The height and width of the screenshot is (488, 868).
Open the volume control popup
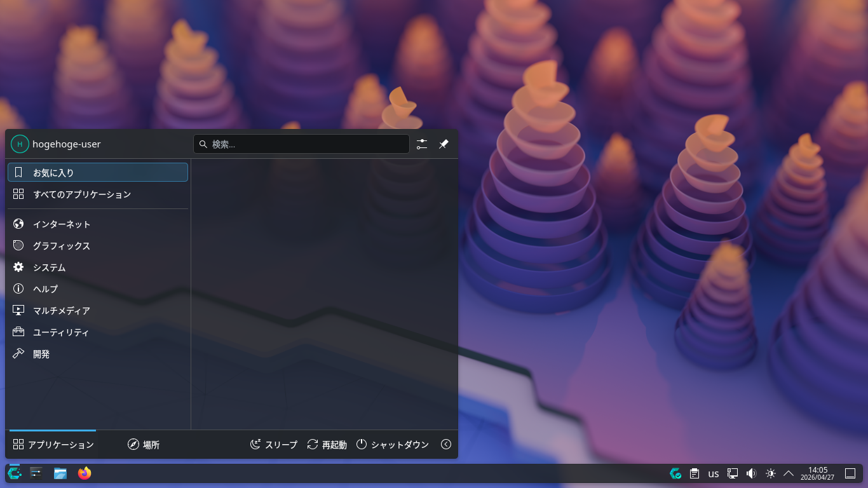(750, 473)
